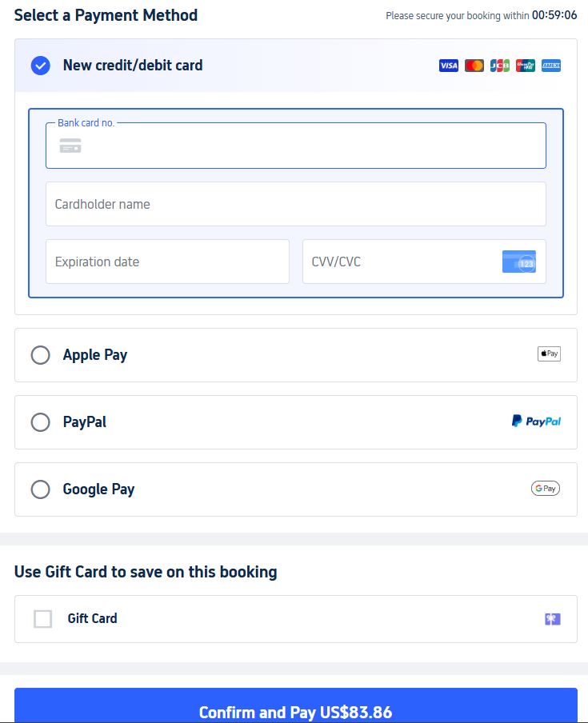This screenshot has height=723, width=588.
Task: Click the Visa card logo
Action: point(448,66)
